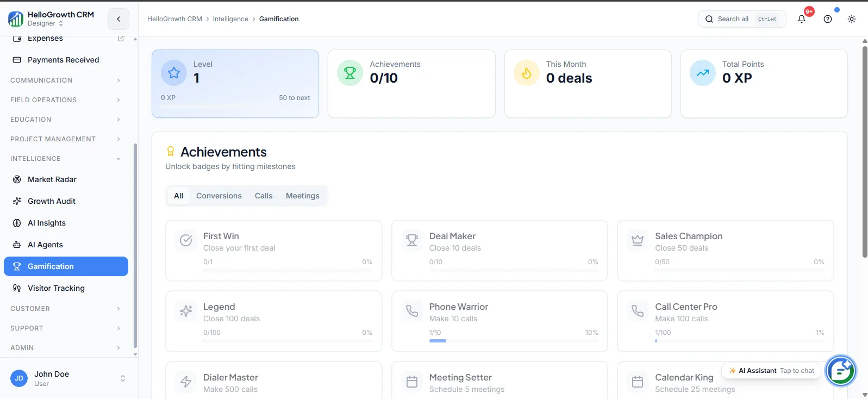Collapse the sidebar with the back arrow button
868x399 pixels.
point(118,19)
